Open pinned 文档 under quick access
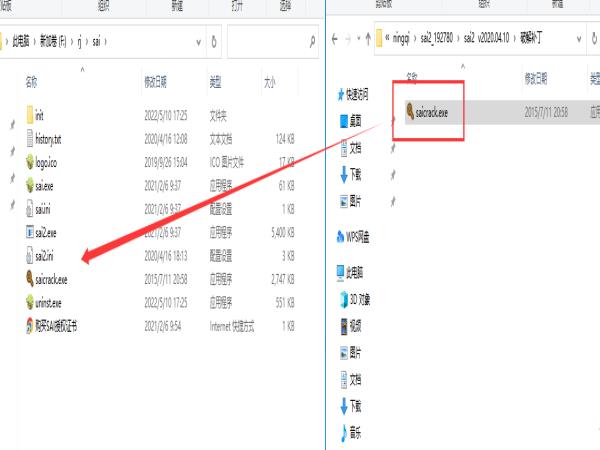 coord(351,148)
